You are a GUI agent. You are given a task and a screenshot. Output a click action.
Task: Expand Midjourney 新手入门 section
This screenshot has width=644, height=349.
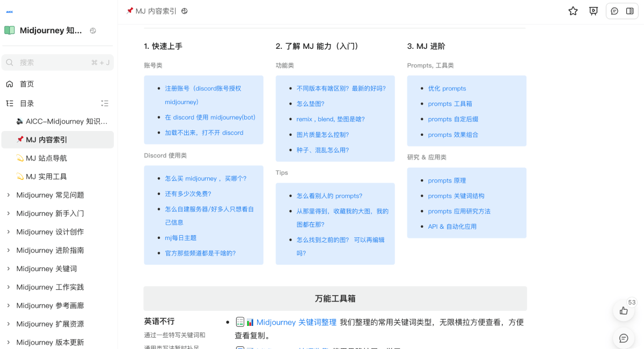(8, 213)
